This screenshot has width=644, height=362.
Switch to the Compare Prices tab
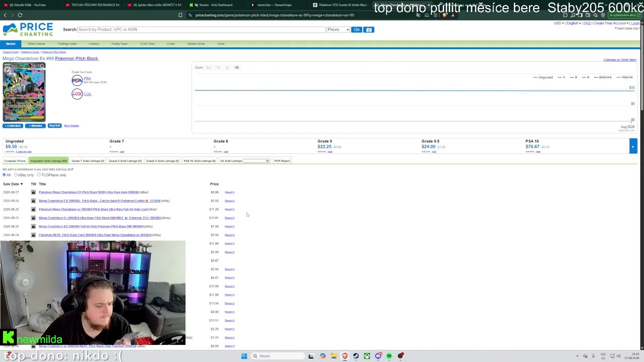15,161
